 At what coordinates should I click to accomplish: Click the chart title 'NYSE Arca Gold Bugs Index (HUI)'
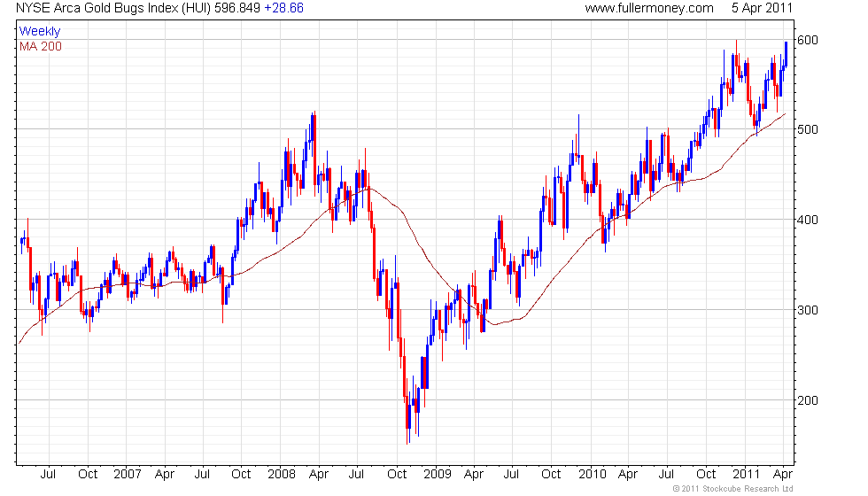pyautogui.click(x=113, y=8)
